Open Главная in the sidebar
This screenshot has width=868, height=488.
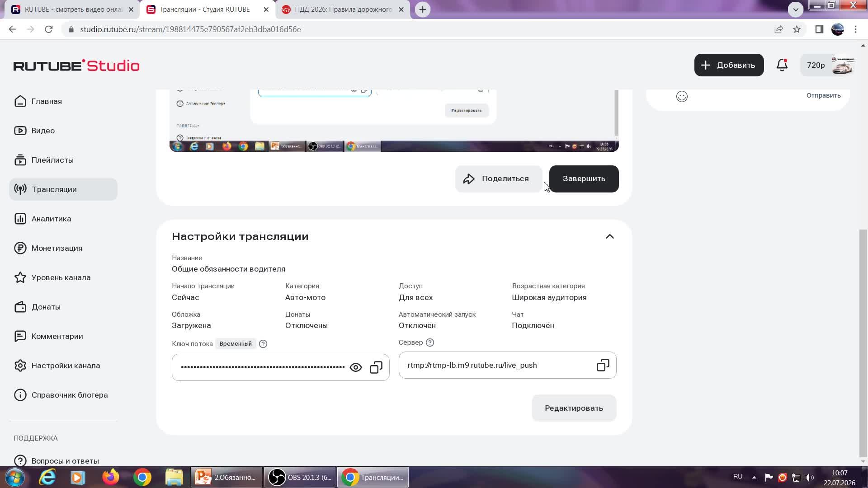tap(63, 101)
